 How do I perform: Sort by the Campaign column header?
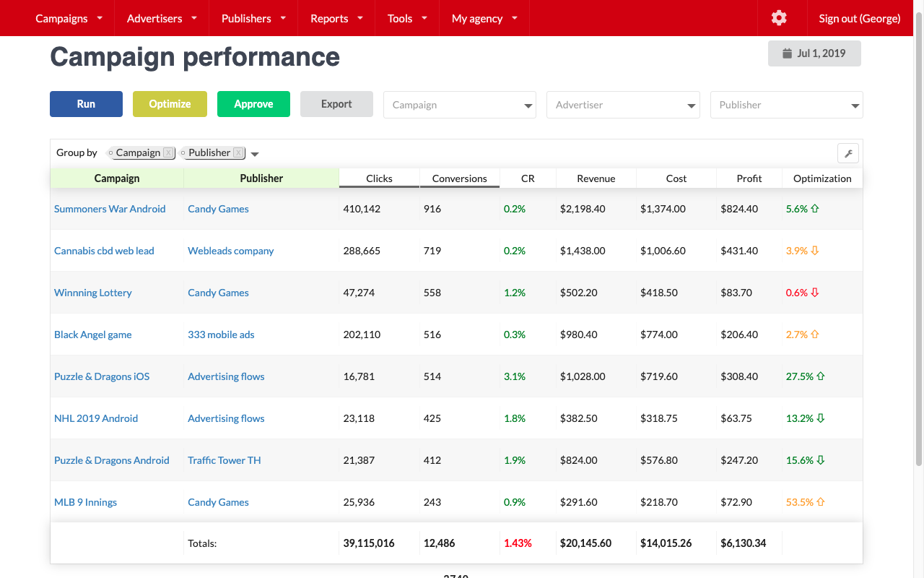(117, 178)
